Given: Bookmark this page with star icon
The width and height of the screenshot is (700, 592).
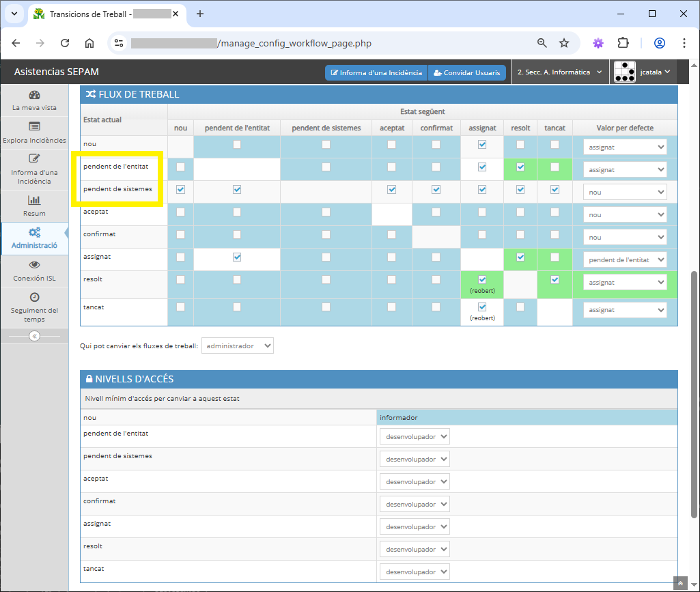Looking at the screenshot, I should click(x=564, y=43).
